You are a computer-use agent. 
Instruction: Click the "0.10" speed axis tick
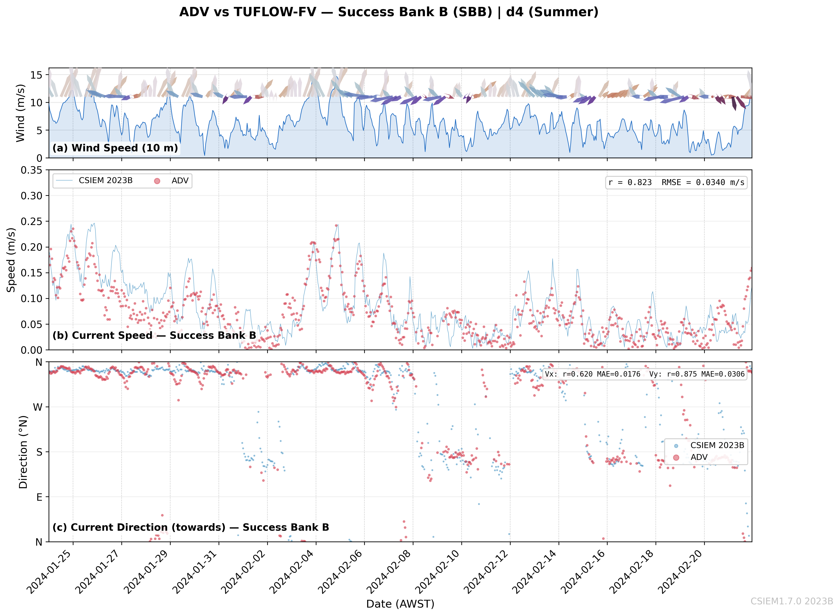pos(32,299)
